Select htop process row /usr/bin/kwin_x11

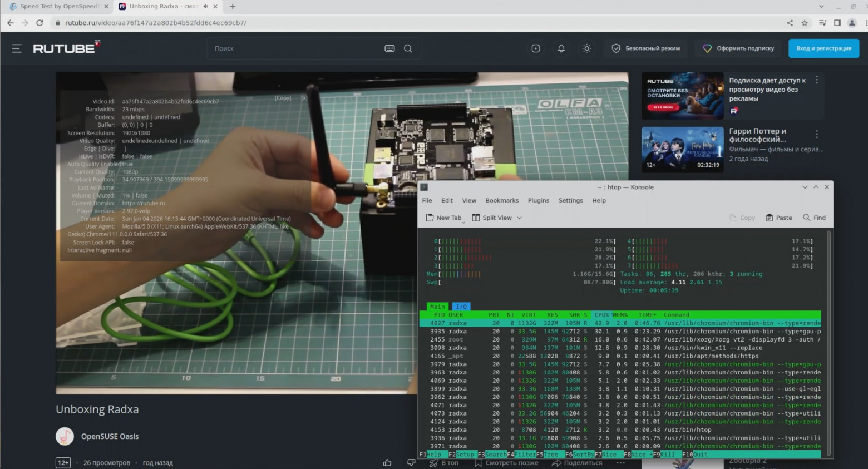tap(620, 348)
